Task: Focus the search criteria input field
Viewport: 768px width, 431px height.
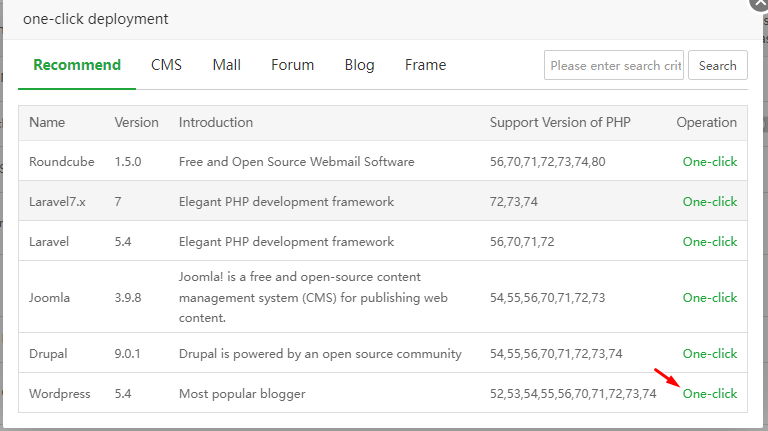Action: [614, 65]
